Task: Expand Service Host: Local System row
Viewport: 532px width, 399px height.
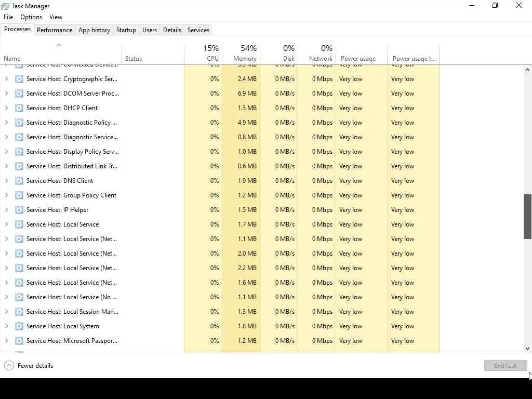Action: (x=6, y=326)
